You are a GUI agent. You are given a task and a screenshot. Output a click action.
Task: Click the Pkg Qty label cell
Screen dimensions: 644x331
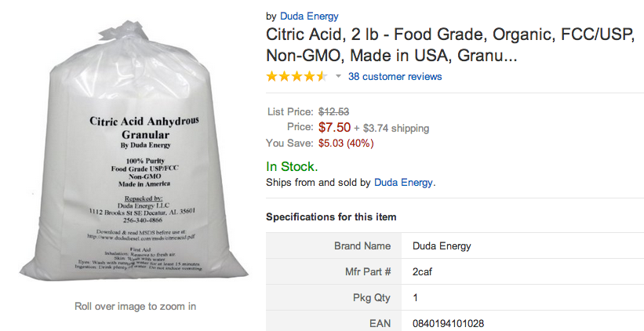click(371, 298)
